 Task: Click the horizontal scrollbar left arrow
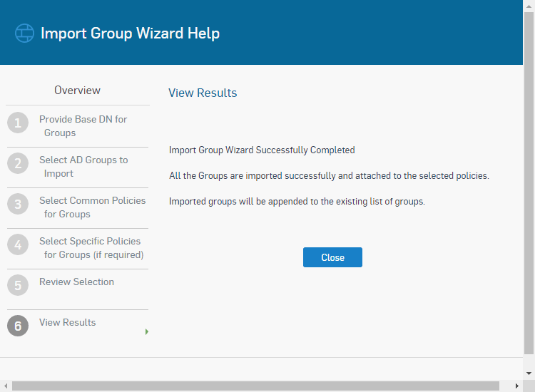[6, 386]
